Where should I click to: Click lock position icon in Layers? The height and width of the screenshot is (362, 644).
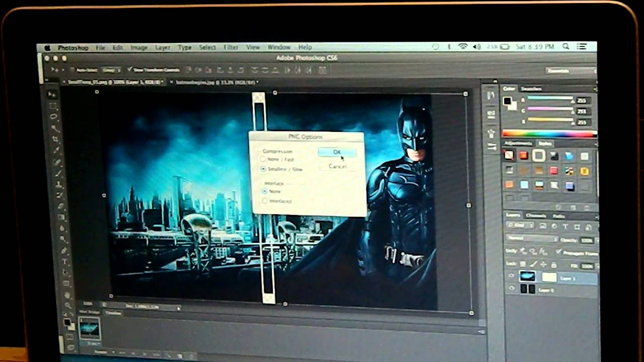point(543,264)
